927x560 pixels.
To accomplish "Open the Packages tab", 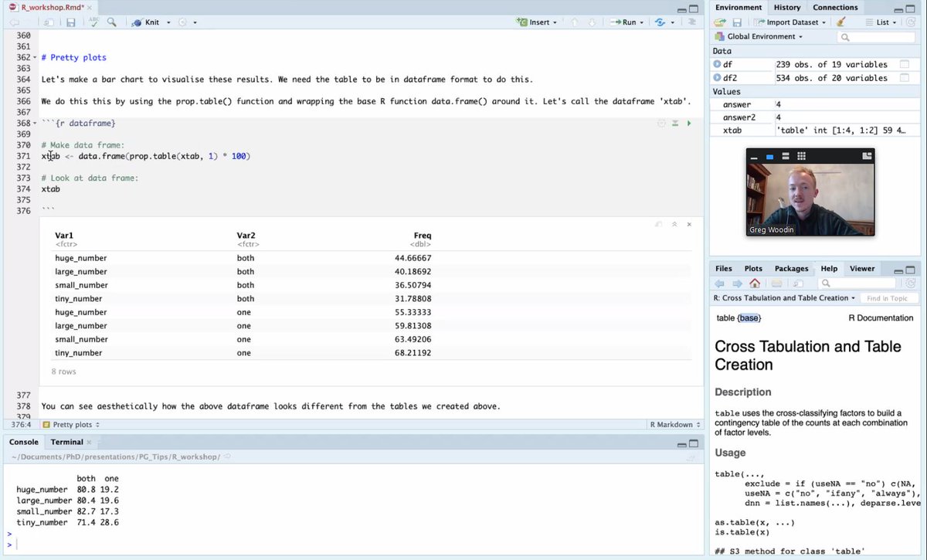I will pos(791,269).
